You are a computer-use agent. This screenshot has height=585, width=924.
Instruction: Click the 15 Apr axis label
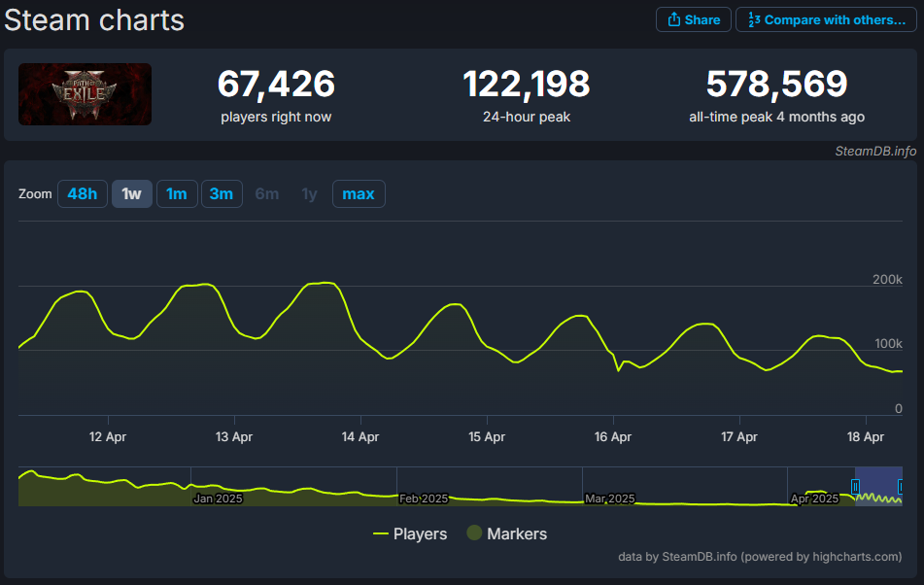click(x=487, y=437)
